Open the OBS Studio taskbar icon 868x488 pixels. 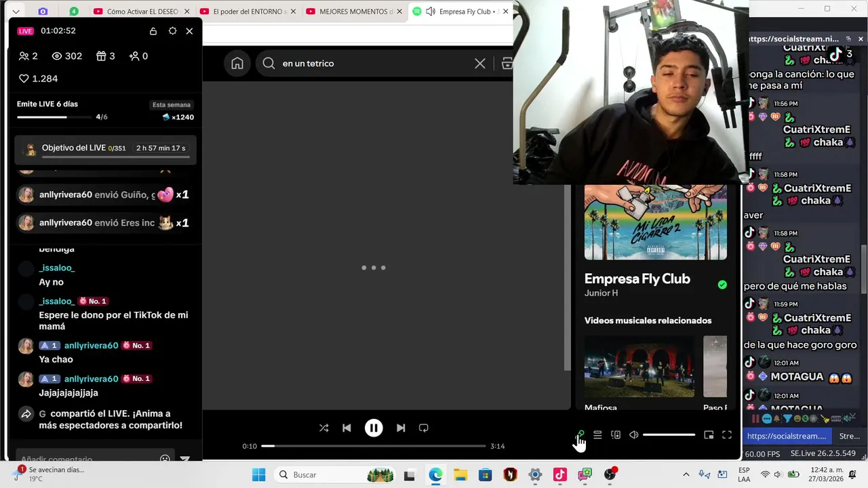pos(610,474)
